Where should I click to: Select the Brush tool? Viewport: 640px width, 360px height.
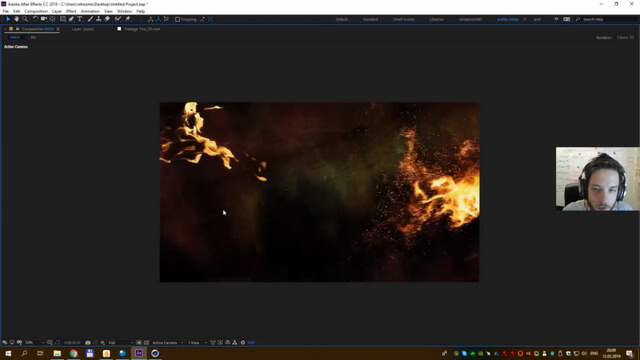[90, 19]
